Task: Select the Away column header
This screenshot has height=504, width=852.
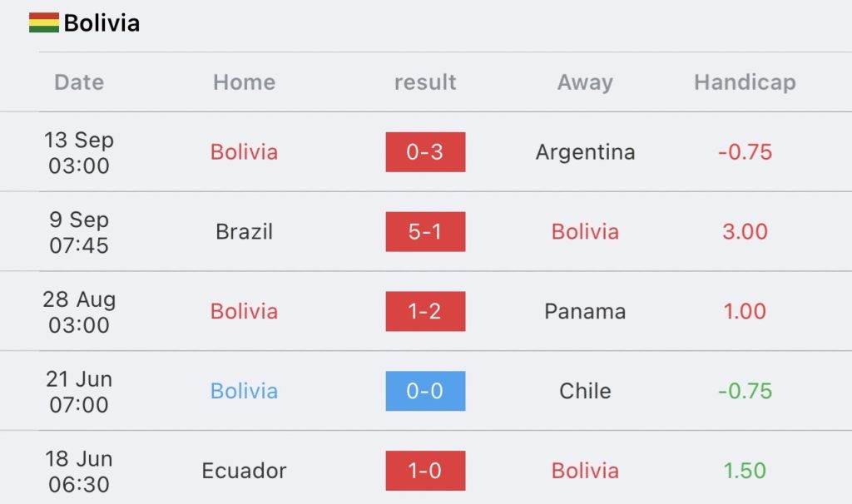Action: coord(585,82)
